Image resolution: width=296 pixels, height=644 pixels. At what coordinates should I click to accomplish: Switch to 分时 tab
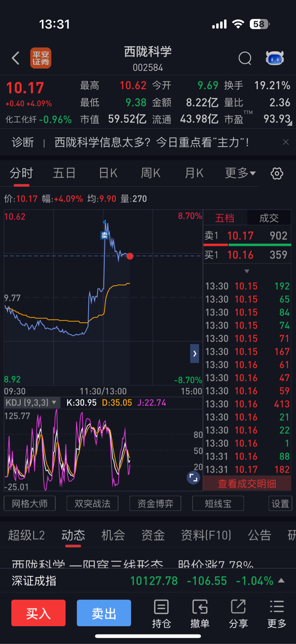click(x=22, y=173)
